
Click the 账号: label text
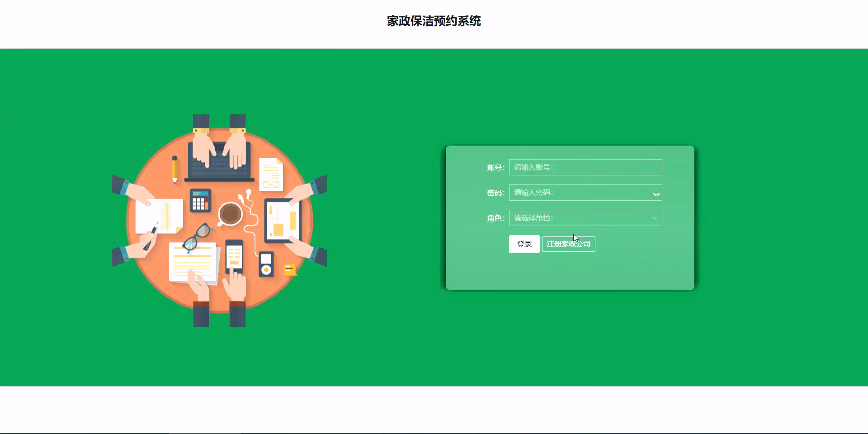tap(495, 168)
